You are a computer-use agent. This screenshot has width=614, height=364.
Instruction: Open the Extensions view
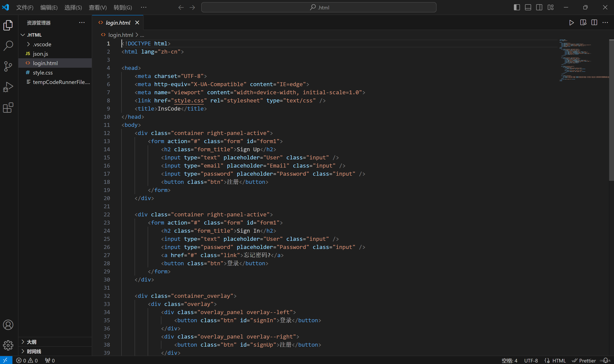pos(8,108)
